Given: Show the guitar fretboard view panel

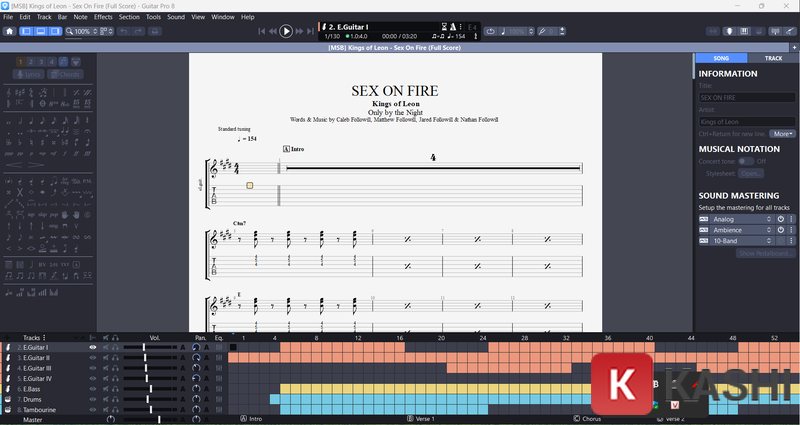Looking at the screenshot, I should tap(729, 31).
